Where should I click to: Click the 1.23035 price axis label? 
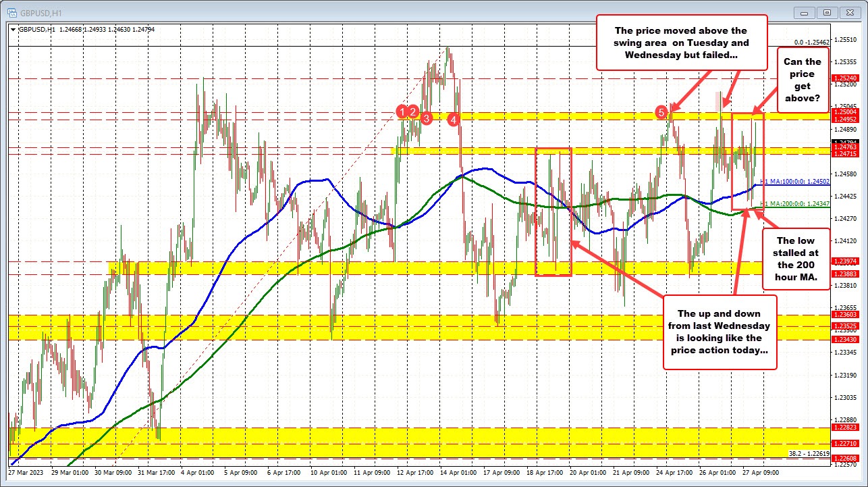846,397
